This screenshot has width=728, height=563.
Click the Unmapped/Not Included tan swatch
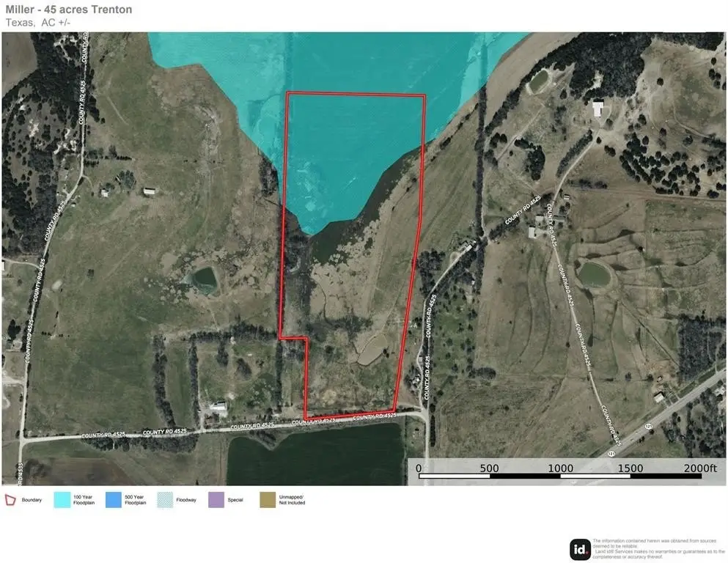268,500
